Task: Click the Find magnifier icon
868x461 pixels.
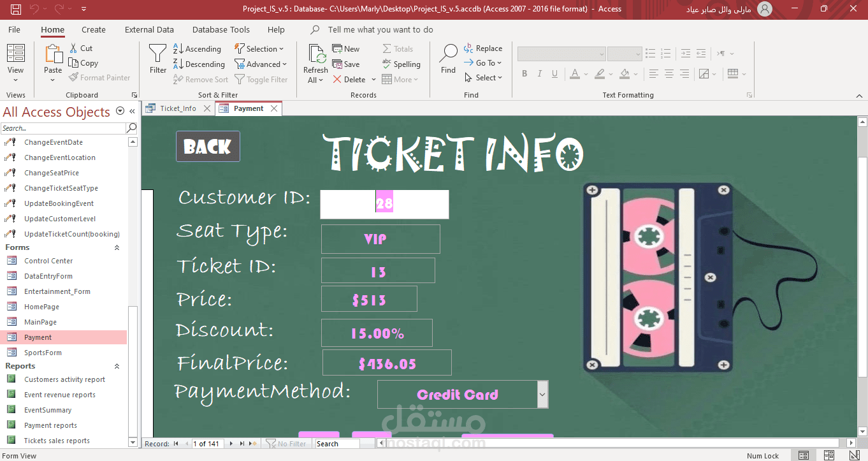Action: tap(449, 54)
